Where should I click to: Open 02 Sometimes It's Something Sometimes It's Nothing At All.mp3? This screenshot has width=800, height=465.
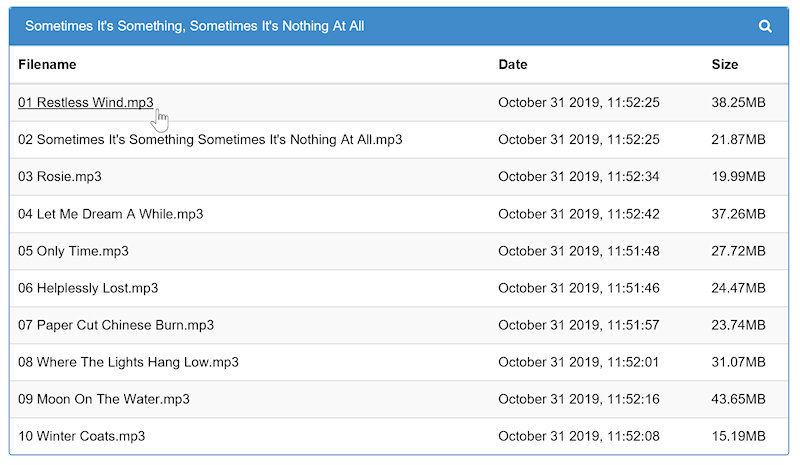tap(210, 139)
